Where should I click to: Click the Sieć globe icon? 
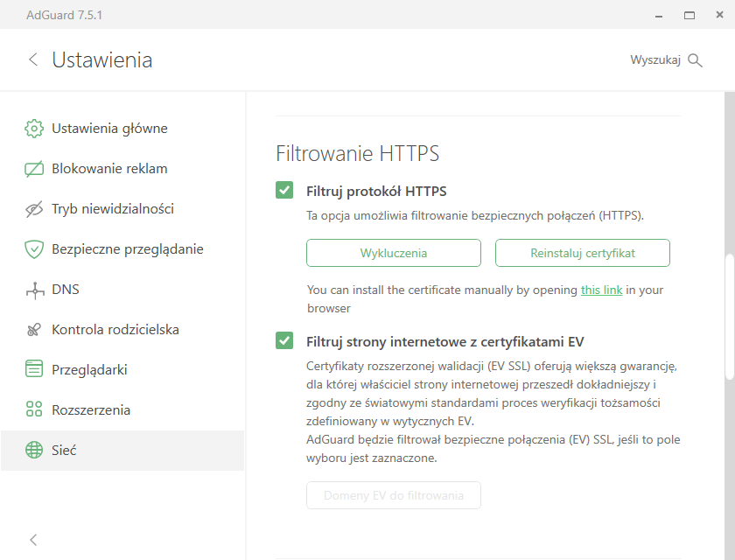click(x=34, y=450)
